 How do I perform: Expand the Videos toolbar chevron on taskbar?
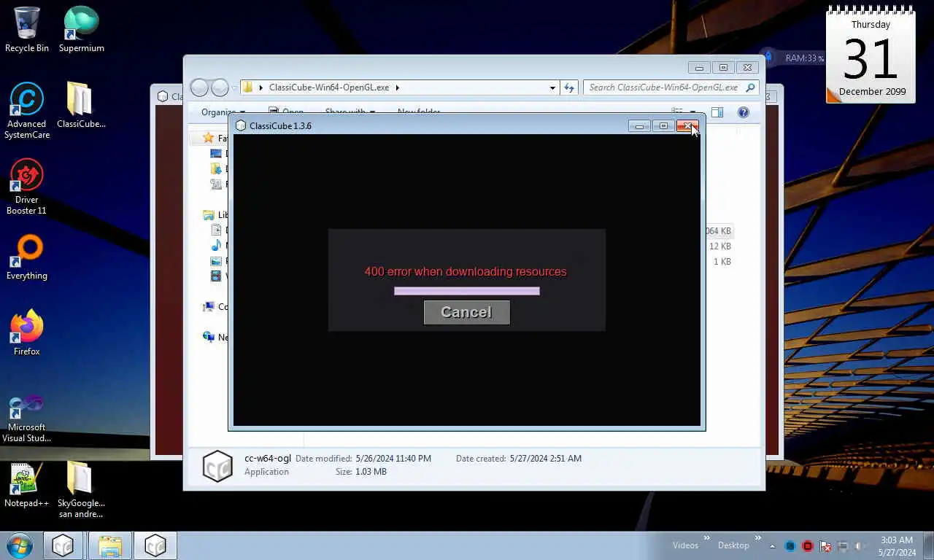click(x=706, y=539)
